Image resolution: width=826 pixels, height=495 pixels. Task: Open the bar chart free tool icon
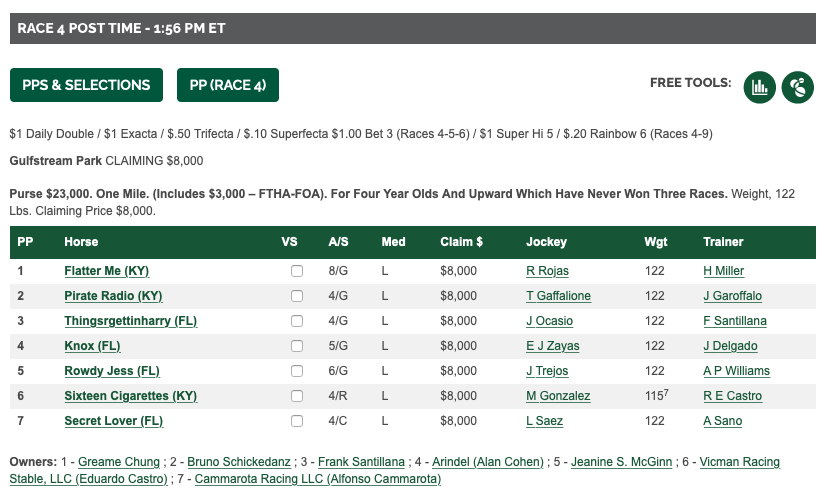[x=760, y=87]
